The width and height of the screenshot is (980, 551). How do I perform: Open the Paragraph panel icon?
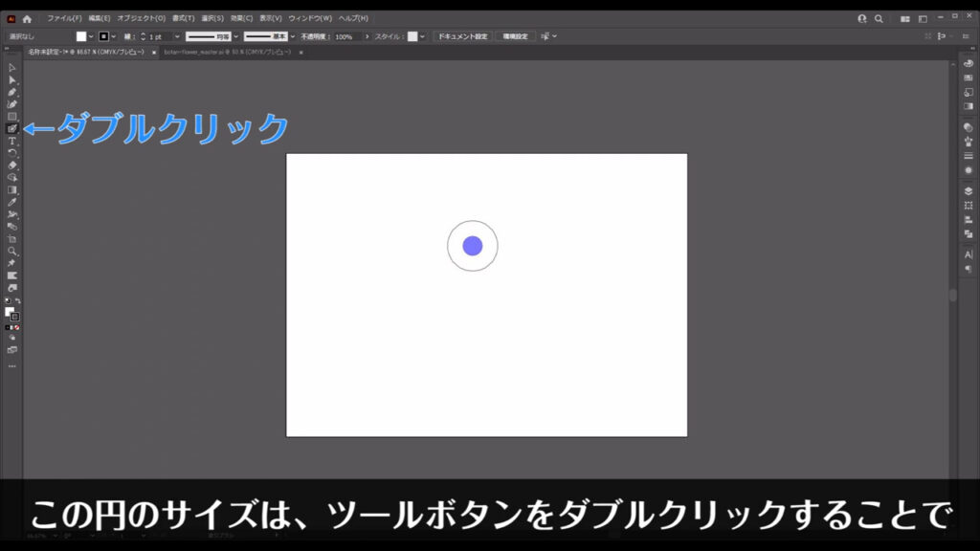coord(969,269)
